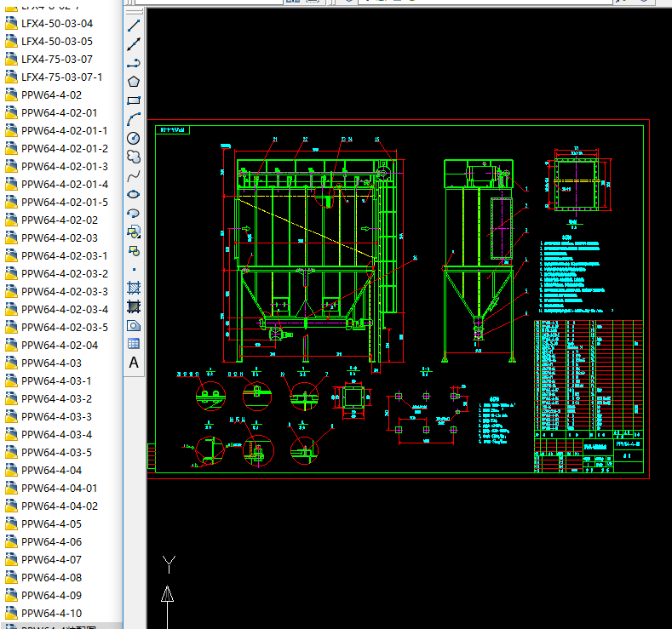This screenshot has height=629, width=672.
Task: Click the PPW64-4-03-5 list item
Action: [x=56, y=452]
